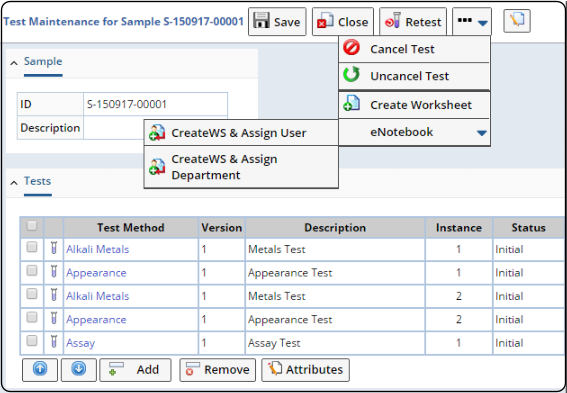Move test up with the up arrow

point(40,369)
